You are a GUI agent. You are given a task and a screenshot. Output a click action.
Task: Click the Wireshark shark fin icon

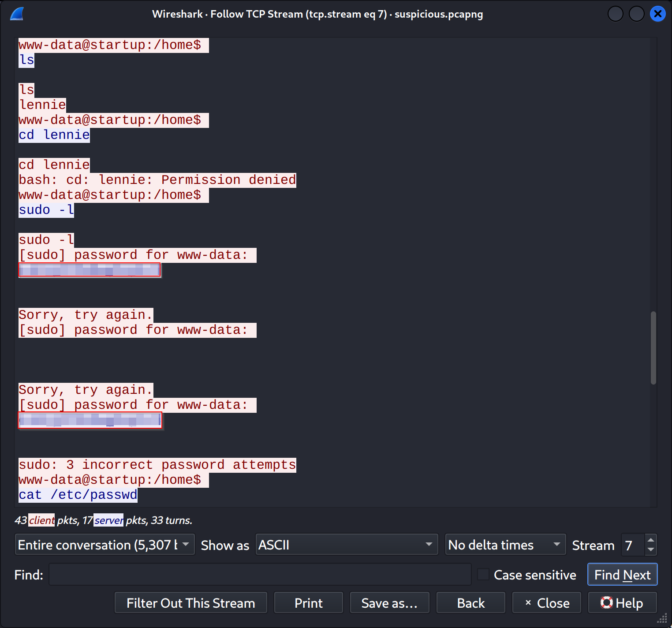[x=17, y=14]
